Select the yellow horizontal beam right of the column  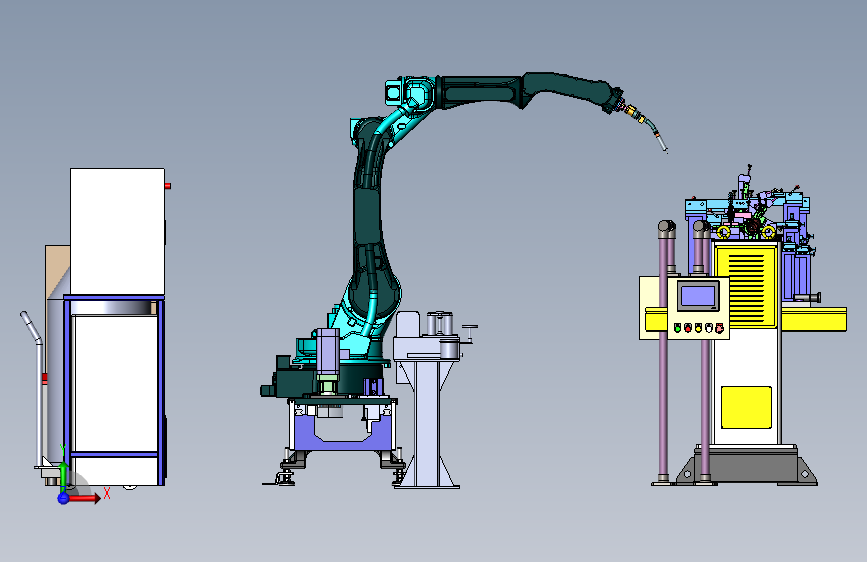(x=813, y=319)
